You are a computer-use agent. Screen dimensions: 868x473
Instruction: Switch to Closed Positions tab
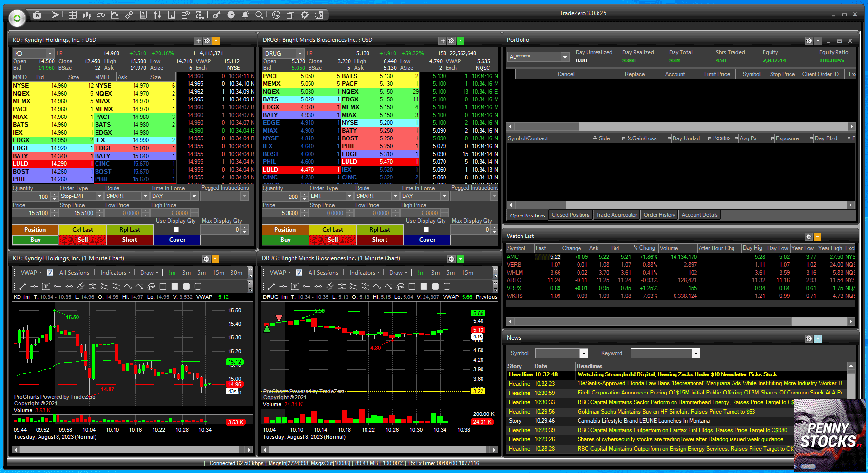pyautogui.click(x=570, y=215)
